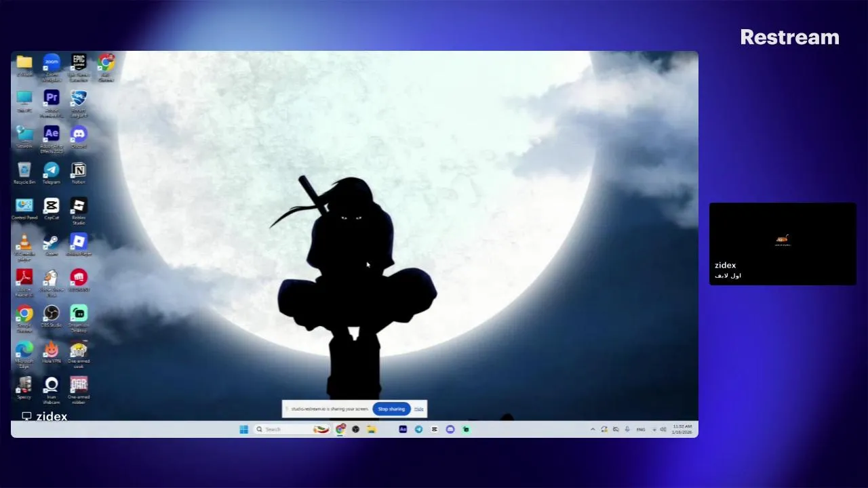Click the Stop sharing button
This screenshot has width=868, height=488.
(x=391, y=409)
